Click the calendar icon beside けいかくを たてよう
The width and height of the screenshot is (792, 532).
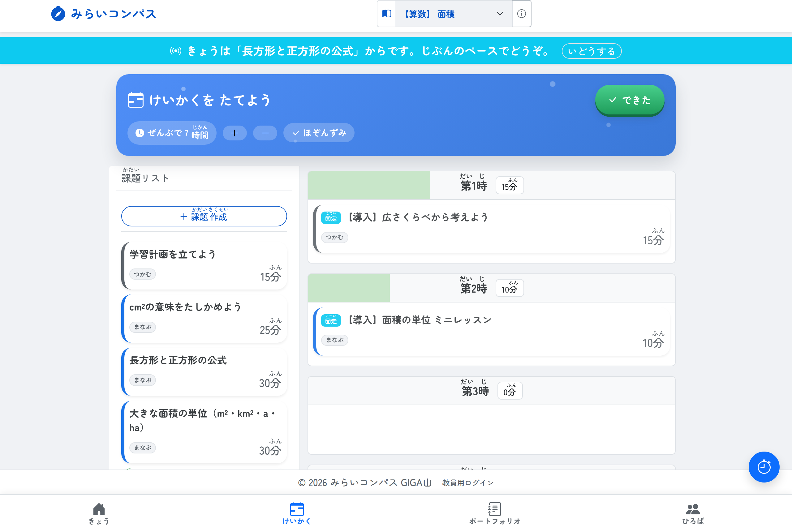point(136,100)
